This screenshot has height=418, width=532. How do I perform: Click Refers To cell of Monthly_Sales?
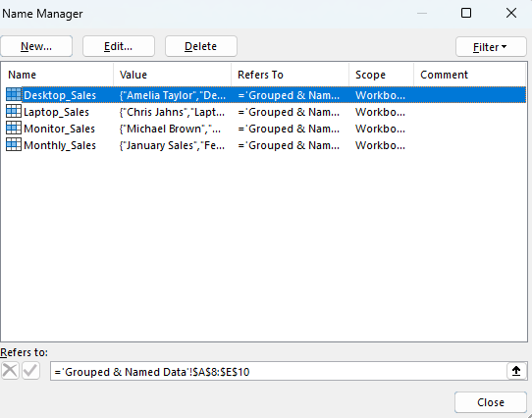tap(289, 145)
